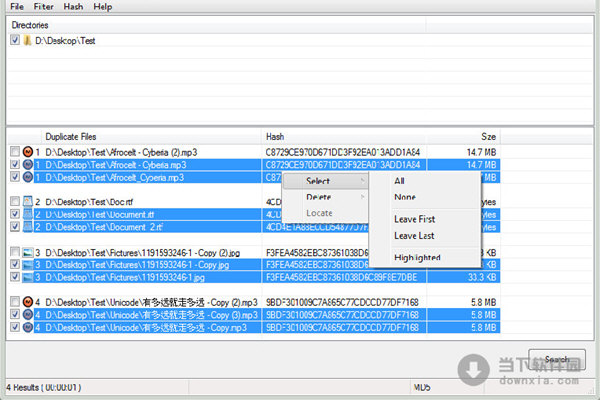This screenshot has width=600, height=400.
Task: Click the mp3 icon of Afrocelt - Cyberia (2).mp3
Action: pyautogui.click(x=27, y=152)
